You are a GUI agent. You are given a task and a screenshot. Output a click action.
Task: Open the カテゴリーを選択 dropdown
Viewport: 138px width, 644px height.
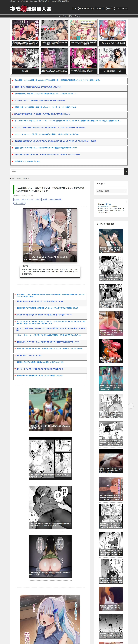[x=111, y=191]
